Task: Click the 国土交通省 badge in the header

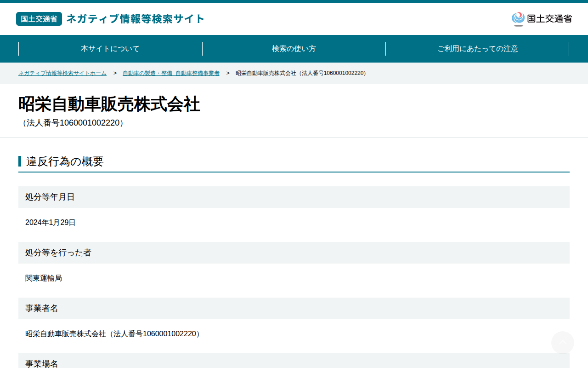Action: pyautogui.click(x=39, y=19)
